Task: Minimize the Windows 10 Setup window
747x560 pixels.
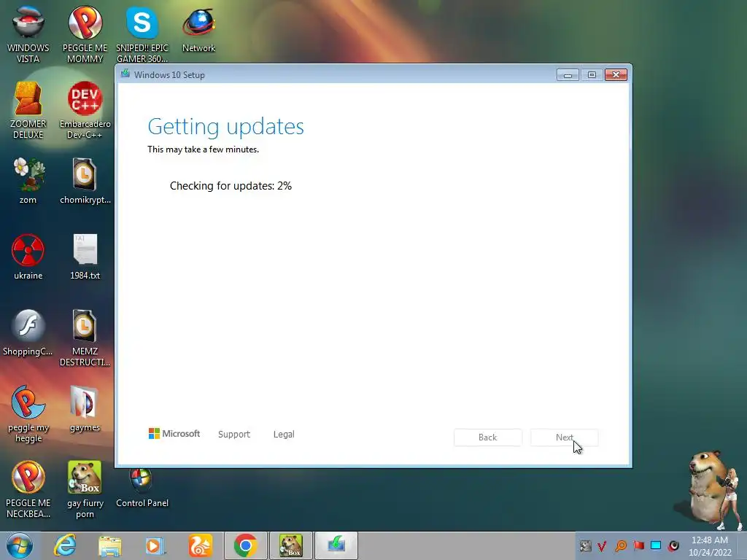Action: 568,75
